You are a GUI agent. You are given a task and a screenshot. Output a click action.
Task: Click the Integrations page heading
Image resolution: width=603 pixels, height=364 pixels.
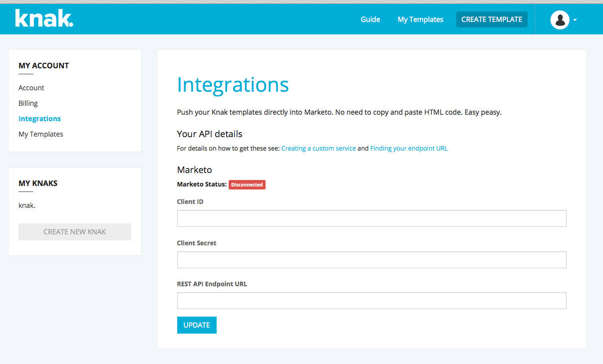pyautogui.click(x=233, y=85)
